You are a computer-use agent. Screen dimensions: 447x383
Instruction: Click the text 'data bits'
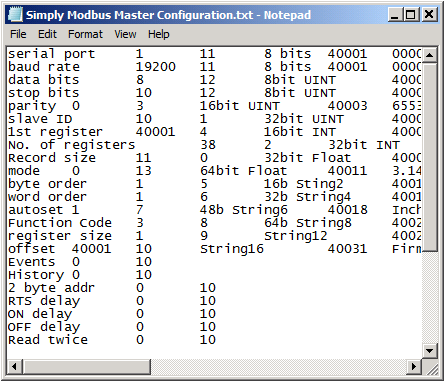pos(44,80)
